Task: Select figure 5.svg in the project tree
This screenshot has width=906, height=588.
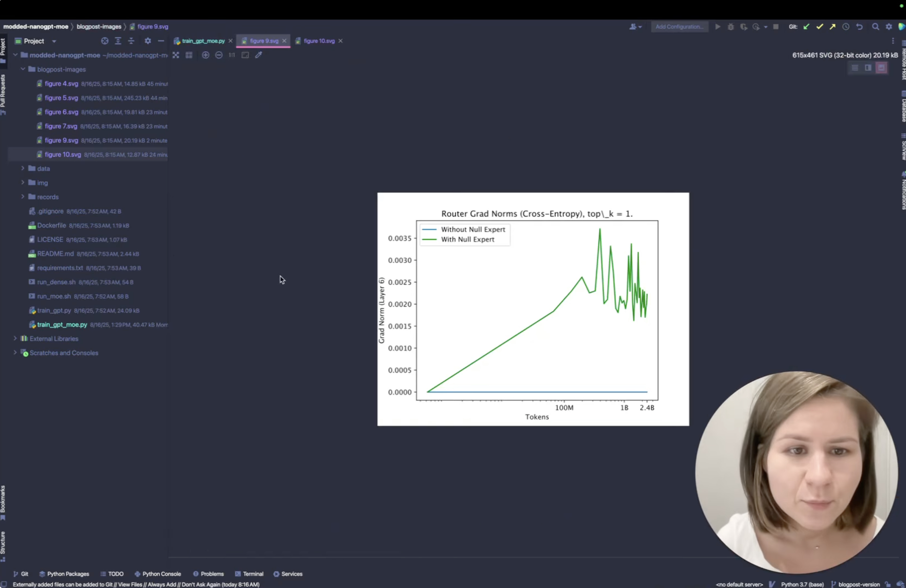Action: [x=61, y=98]
